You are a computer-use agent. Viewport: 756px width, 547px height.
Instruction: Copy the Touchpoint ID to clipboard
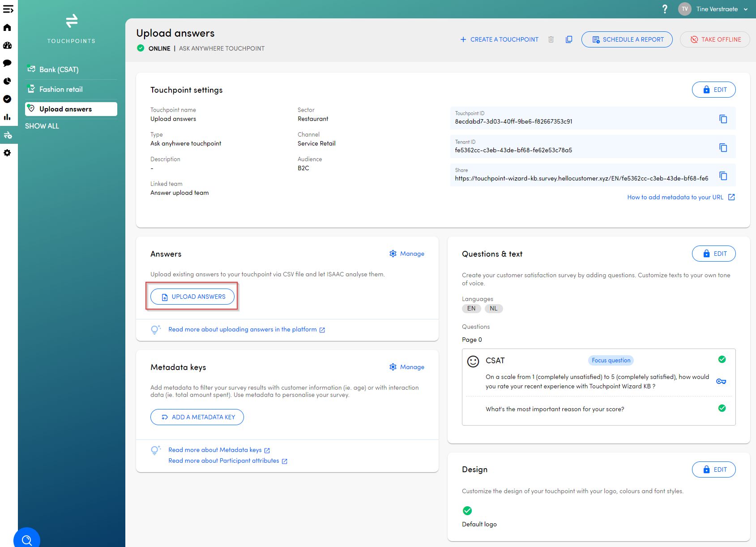(x=723, y=119)
